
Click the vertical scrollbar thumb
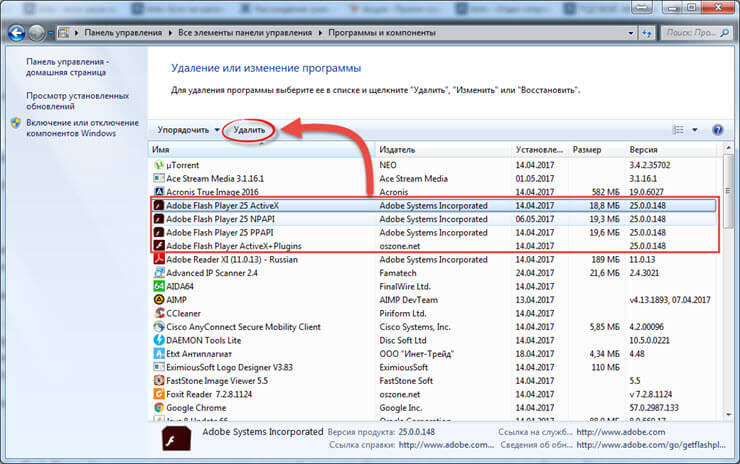728,191
